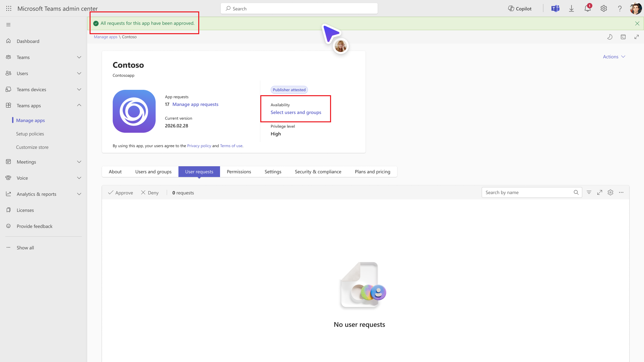644x362 pixels.
Task: Open the Privacy policy link
Action: (x=199, y=146)
